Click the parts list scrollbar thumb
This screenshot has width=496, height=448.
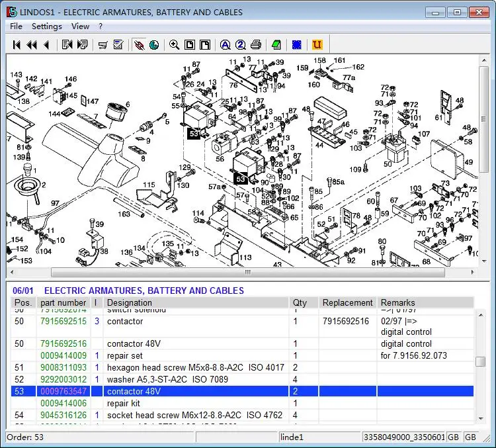pos(481,361)
